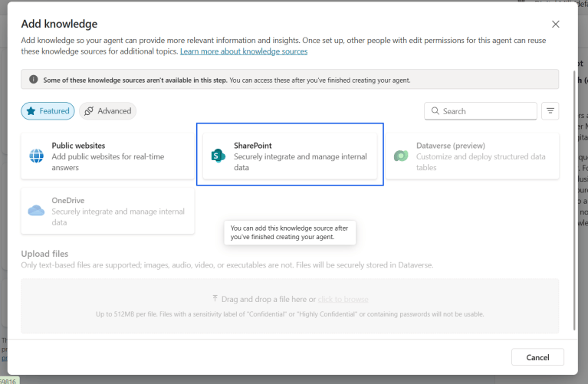This screenshot has height=384, width=588.
Task: Choose the SharePoint knowledge source
Action: point(290,156)
